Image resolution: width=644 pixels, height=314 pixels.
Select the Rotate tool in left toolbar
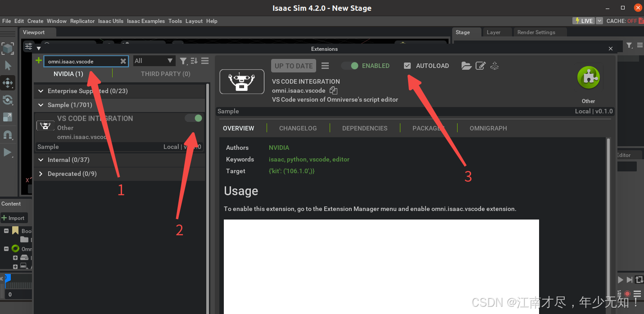click(x=8, y=100)
